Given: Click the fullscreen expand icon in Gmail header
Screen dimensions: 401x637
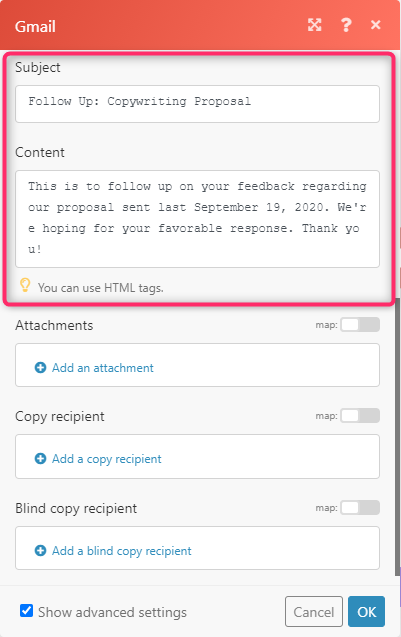Looking at the screenshot, I should (314, 25).
